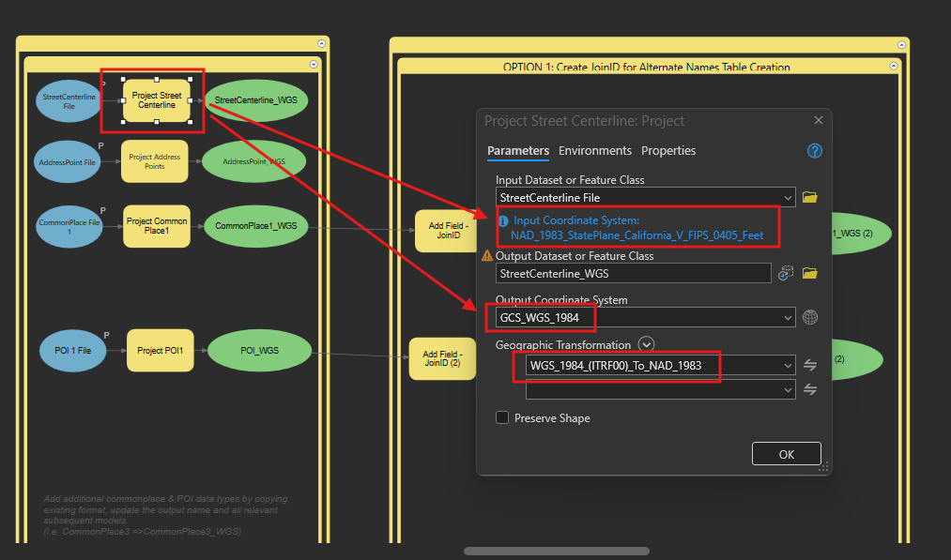This screenshot has width=951, height=560.
Task: Select the Add Field - JoinID tool node
Action: point(446,231)
